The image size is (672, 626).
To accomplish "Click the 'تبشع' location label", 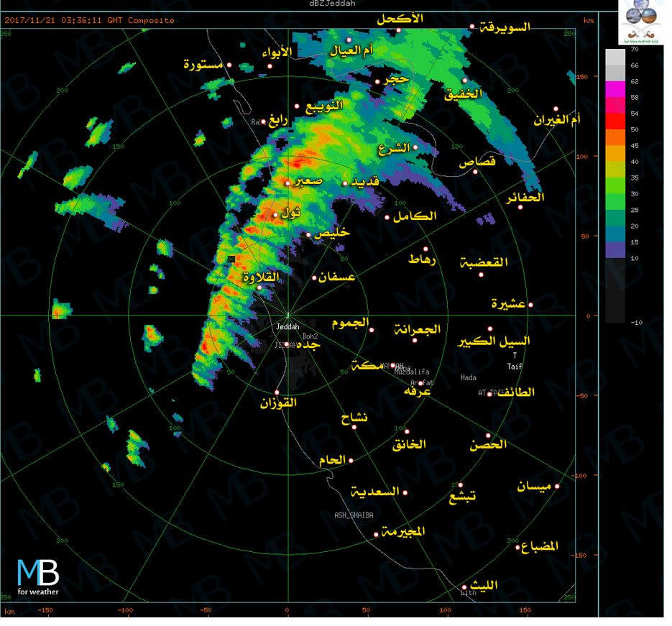I will click(x=462, y=496).
